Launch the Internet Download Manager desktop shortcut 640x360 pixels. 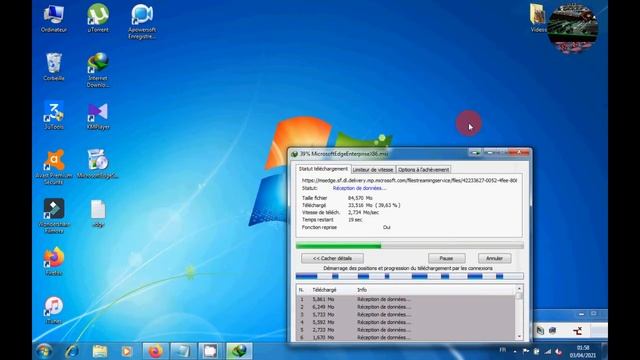[98, 70]
